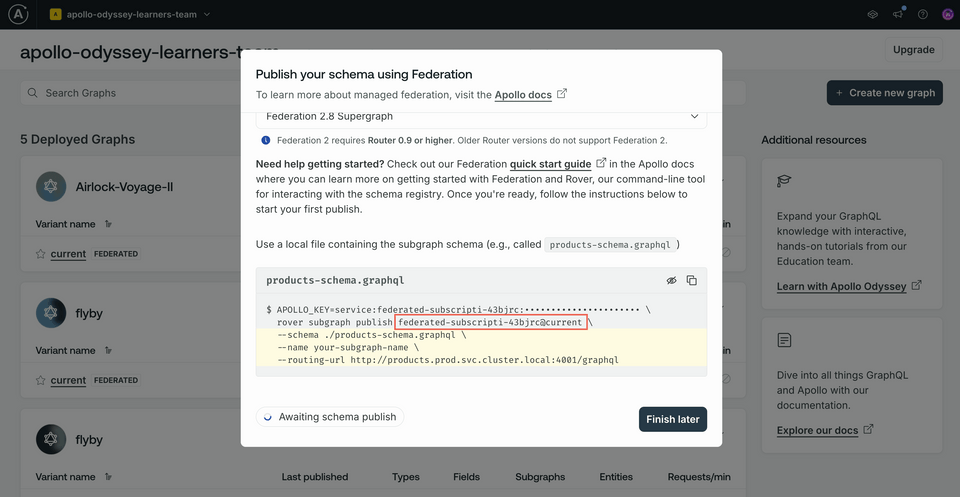Click the info icon beside Federation 2 requires

pyautogui.click(x=266, y=140)
